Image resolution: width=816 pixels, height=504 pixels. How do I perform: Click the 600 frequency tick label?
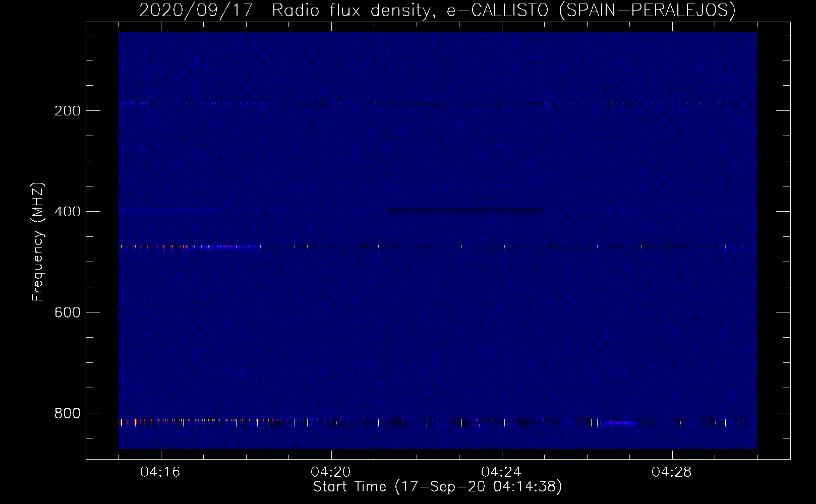[68, 312]
